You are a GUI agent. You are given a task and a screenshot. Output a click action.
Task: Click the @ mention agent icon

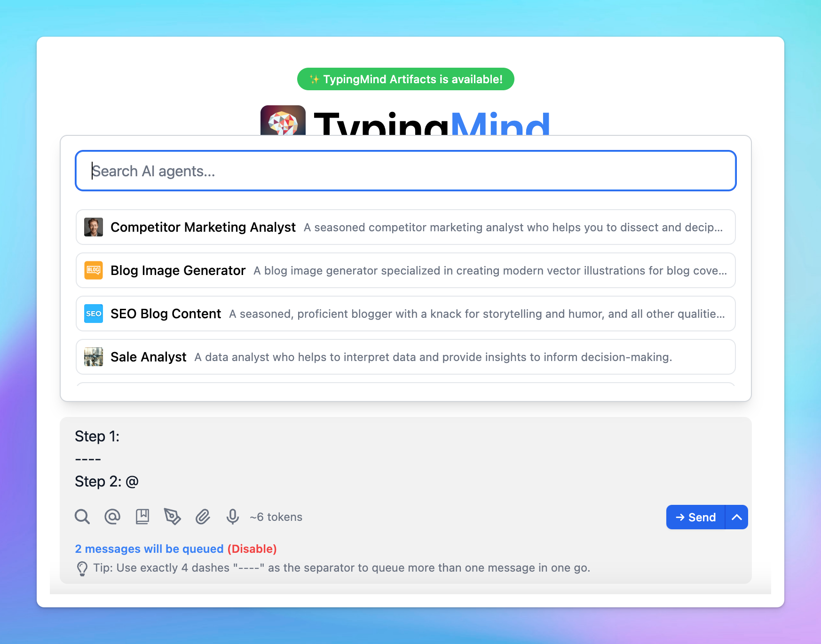[x=112, y=517]
